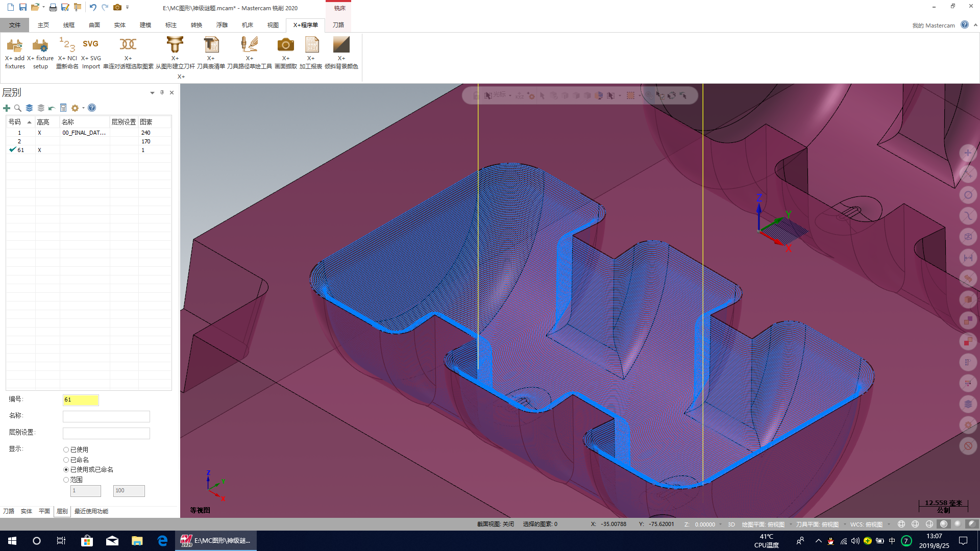Image resolution: width=980 pixels, height=551 pixels.
Task: Click the X+ add fixtures icon
Action: click(x=15, y=46)
